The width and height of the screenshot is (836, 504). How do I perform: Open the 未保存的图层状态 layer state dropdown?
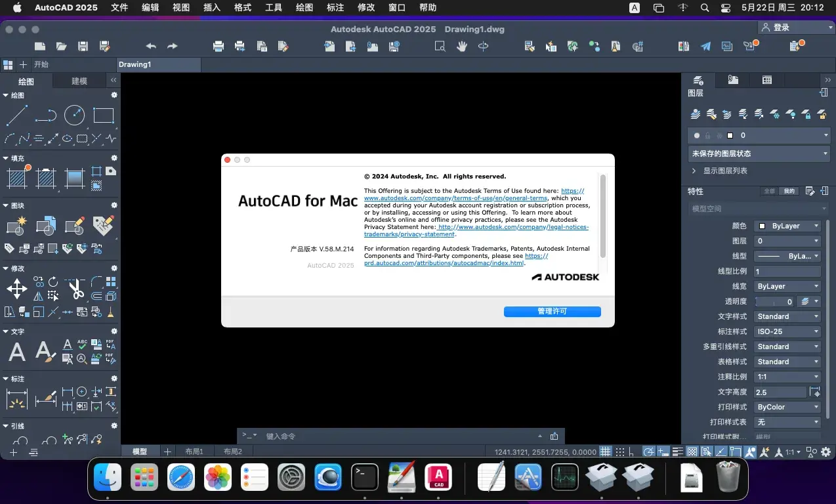point(759,154)
